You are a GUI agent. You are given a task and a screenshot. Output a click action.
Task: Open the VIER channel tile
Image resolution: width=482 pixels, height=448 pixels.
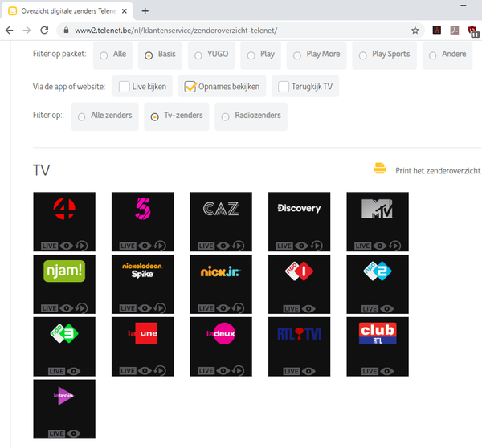(64, 222)
